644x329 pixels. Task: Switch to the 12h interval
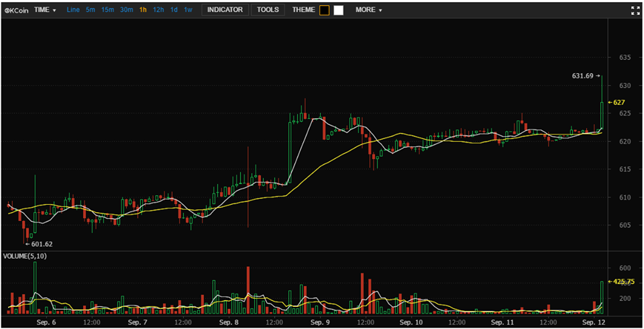pos(158,10)
